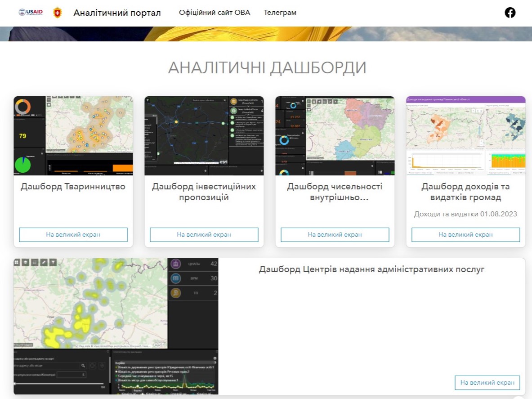
Task: Click the pencil edit icon in the ЦНАП dashboard preview
Action: pos(44,262)
